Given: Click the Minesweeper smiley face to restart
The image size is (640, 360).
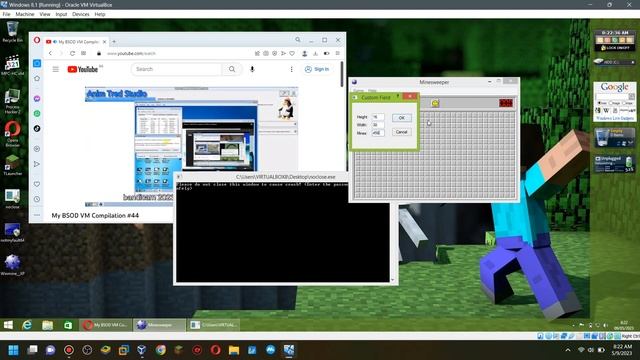Looking at the screenshot, I should point(435,103).
